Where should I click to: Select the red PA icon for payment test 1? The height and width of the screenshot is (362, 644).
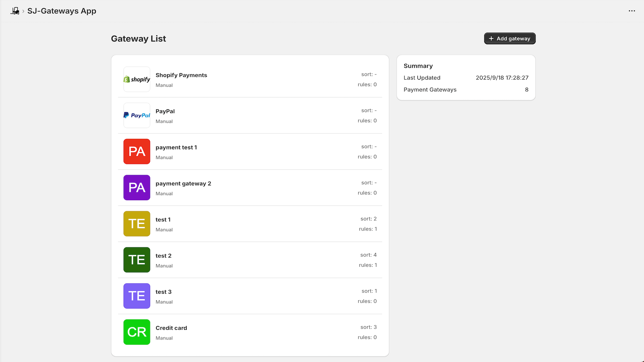click(x=136, y=152)
